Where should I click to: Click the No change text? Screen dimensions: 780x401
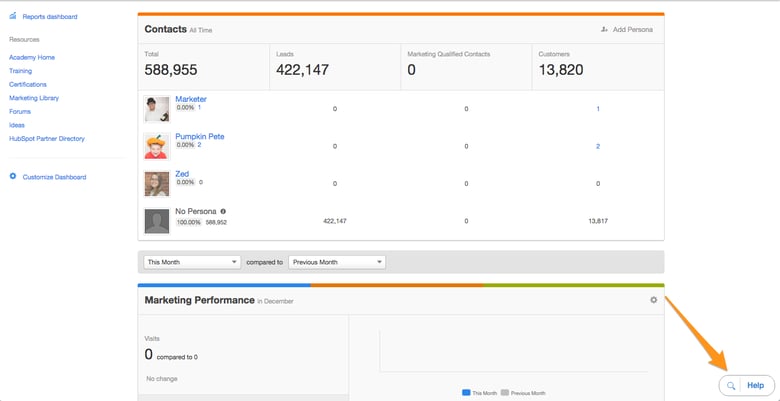(x=162, y=379)
